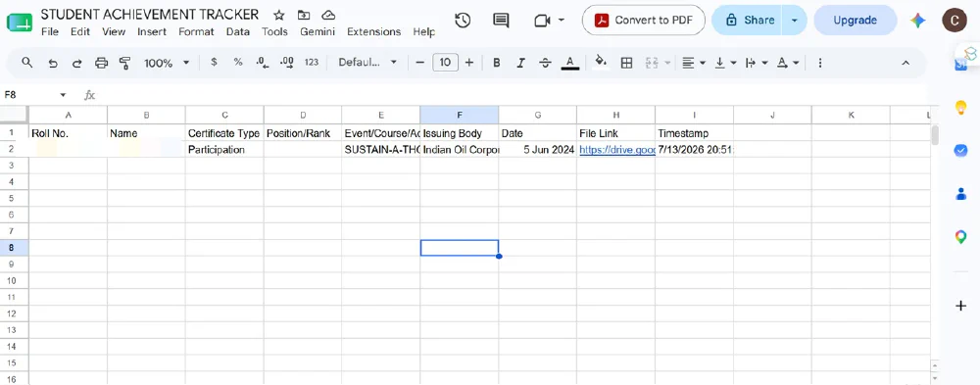Open the fill color picker
Screen dimensions: 980x385
601,63
